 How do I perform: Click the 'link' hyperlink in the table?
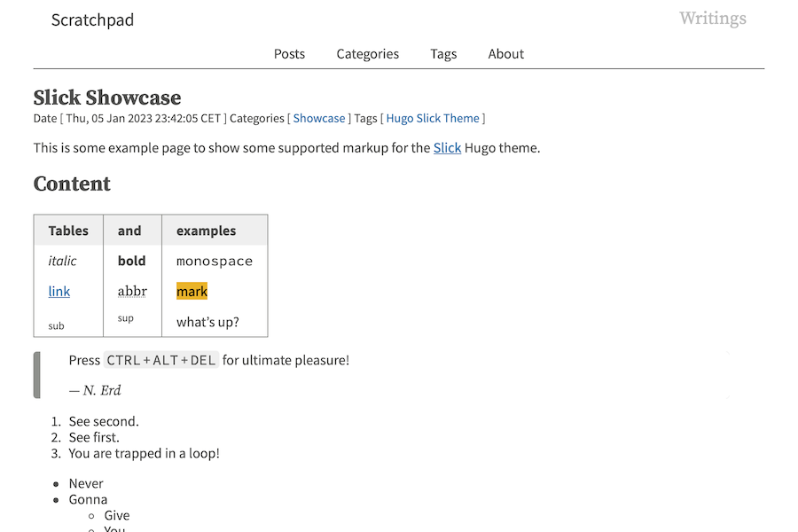click(x=59, y=292)
